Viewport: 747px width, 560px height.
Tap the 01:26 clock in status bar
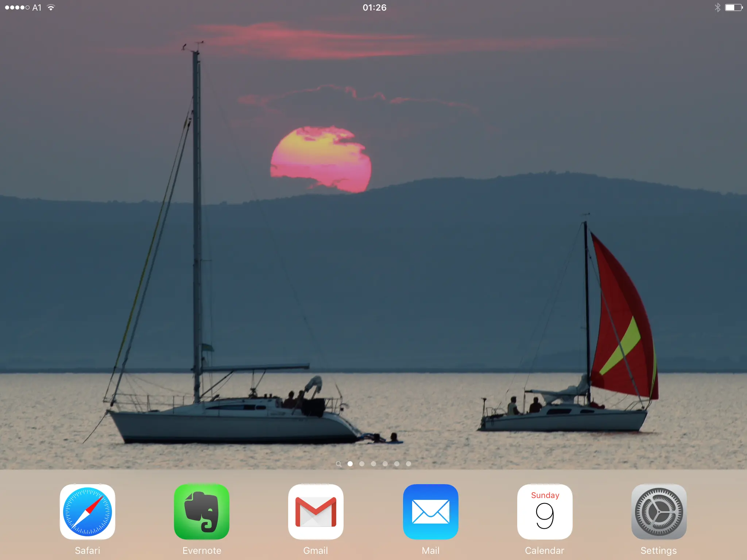(x=374, y=7)
